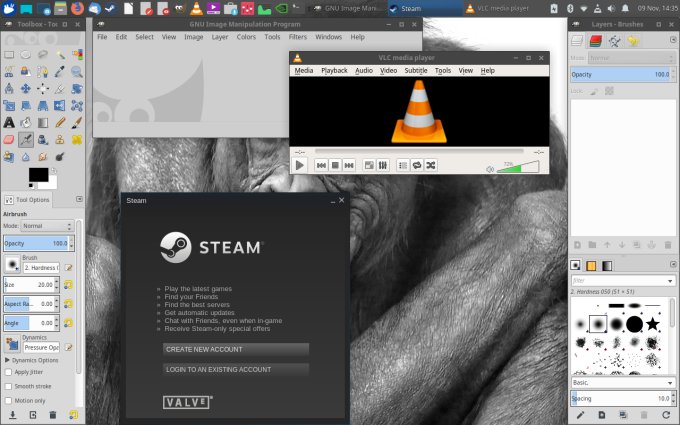The width and height of the screenshot is (680, 425).
Task: Click the Steam launcher in top panel
Action: point(111,8)
